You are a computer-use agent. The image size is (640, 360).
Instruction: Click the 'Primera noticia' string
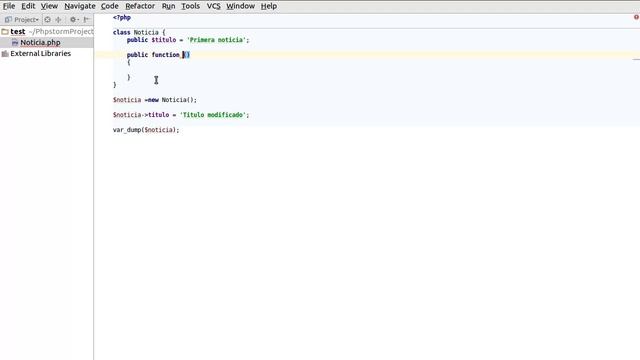point(216,40)
